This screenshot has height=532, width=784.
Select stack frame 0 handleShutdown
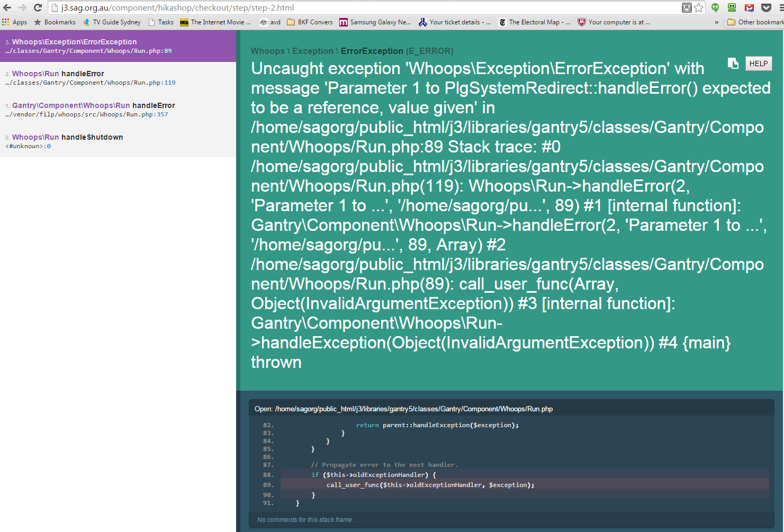tap(118, 141)
